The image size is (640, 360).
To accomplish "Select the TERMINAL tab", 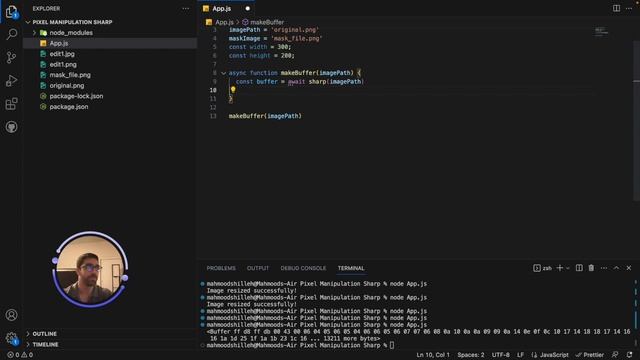I will point(351,268).
